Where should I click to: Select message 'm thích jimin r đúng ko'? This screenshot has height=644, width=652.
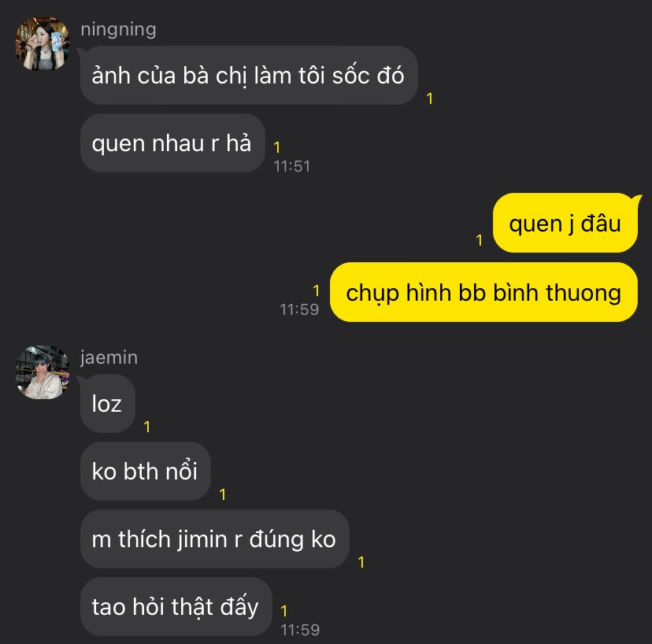point(214,539)
